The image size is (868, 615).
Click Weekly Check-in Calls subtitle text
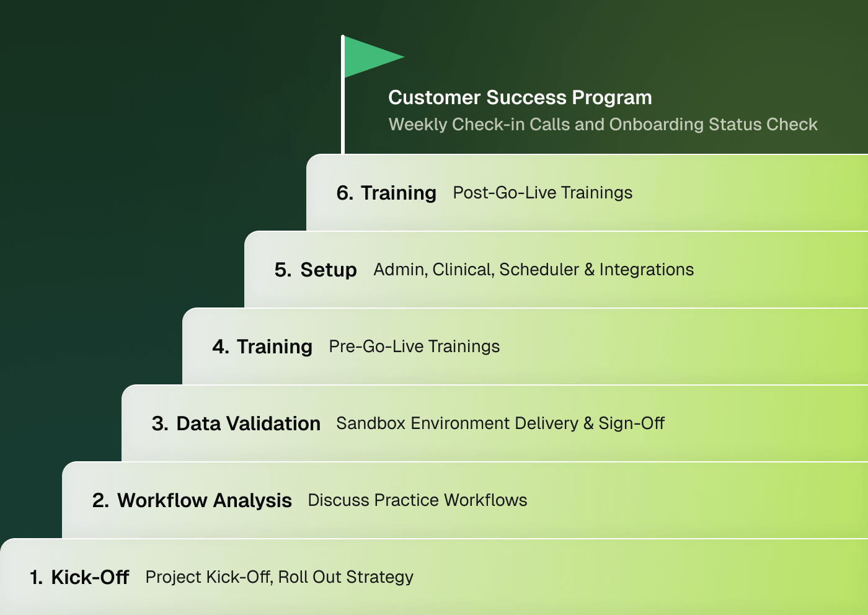coord(603,124)
